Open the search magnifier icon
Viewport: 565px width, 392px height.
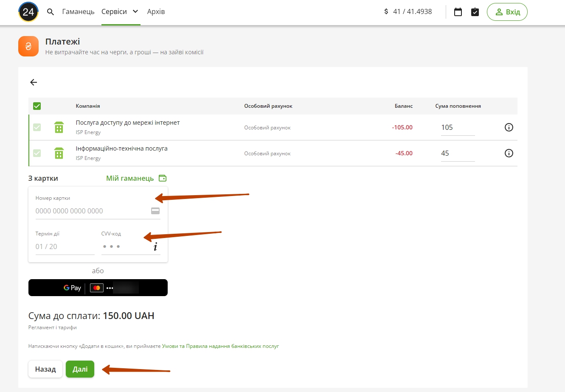point(51,12)
